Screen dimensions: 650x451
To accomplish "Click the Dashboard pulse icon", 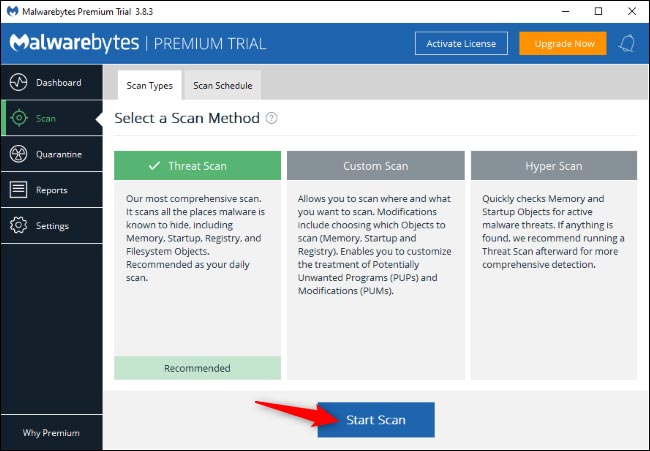I will point(19,82).
